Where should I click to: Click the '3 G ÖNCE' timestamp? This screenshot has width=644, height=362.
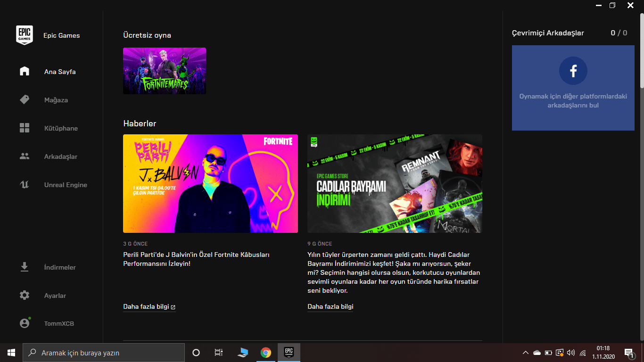point(135,244)
